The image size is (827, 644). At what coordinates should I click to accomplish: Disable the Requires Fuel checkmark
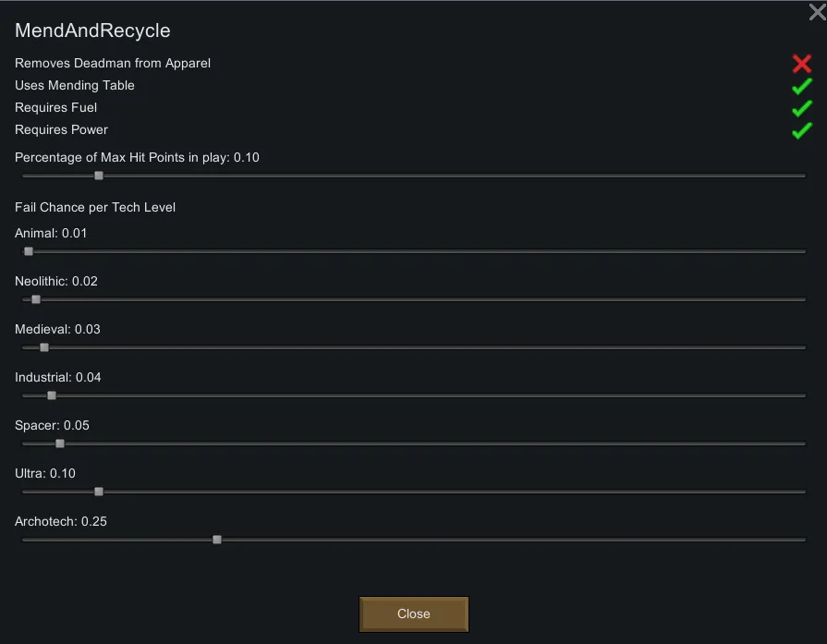coord(801,108)
